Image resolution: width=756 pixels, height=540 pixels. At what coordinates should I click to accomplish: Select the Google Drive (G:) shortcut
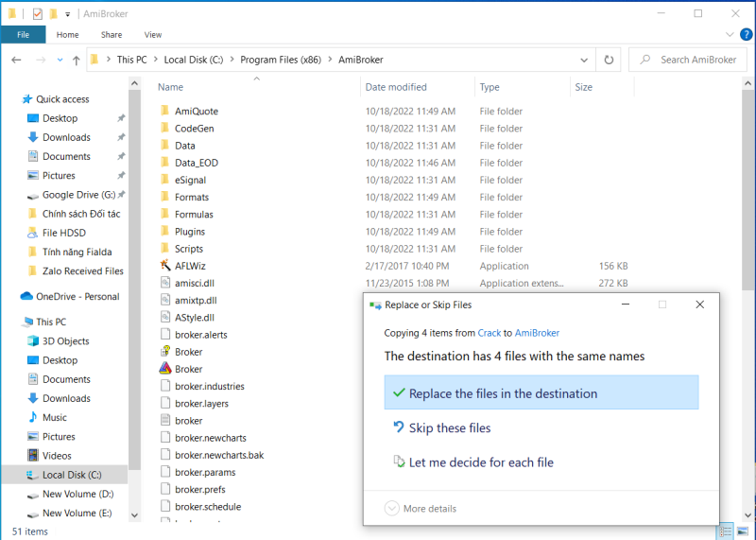pyautogui.click(x=77, y=195)
